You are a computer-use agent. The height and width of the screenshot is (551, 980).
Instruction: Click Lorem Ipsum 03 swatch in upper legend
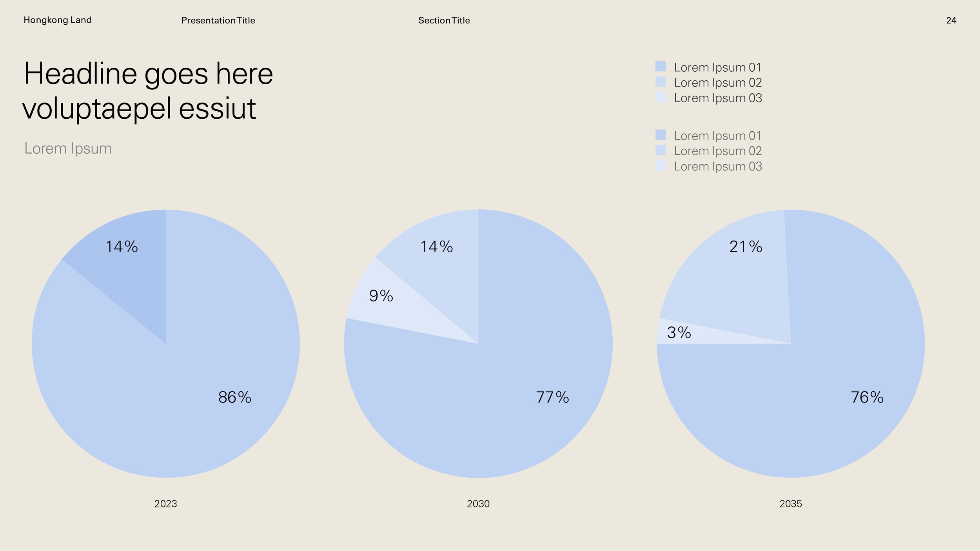click(x=661, y=97)
